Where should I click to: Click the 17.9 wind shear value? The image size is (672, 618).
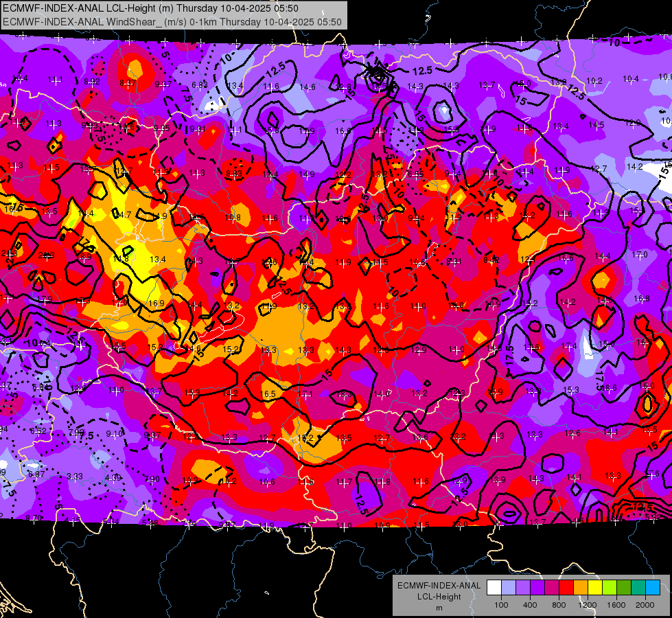(45, 299)
